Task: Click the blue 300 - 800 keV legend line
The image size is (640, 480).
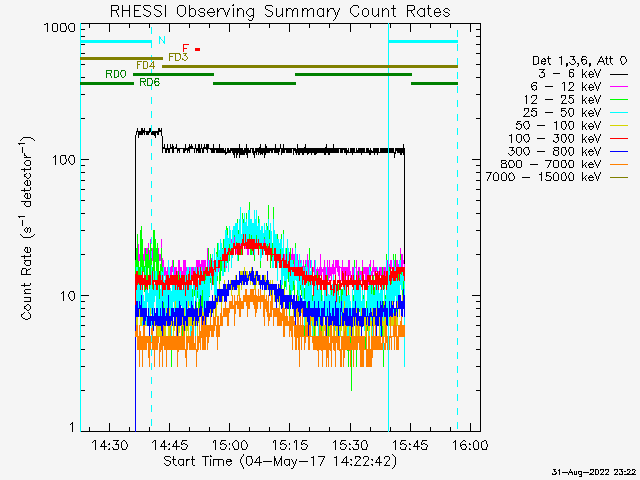Action: point(619,152)
